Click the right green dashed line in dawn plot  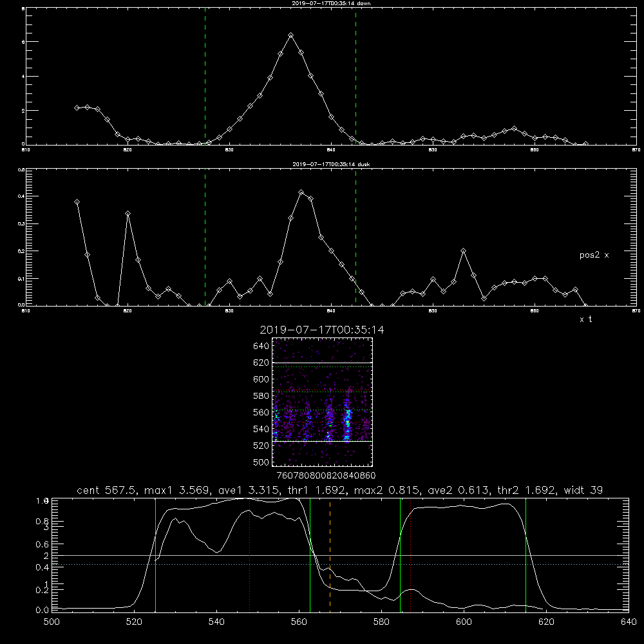pos(355,78)
